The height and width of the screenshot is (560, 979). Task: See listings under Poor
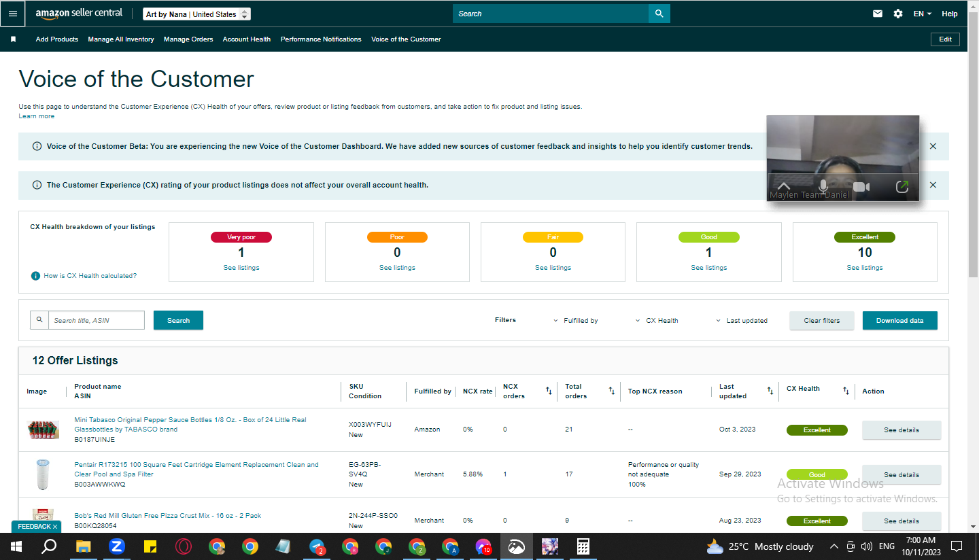(x=397, y=268)
